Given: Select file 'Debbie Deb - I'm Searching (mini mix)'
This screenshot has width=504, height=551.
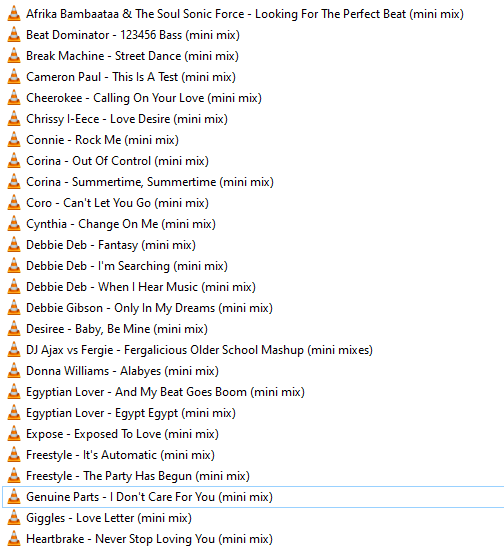Looking at the screenshot, I should (x=127, y=266).
